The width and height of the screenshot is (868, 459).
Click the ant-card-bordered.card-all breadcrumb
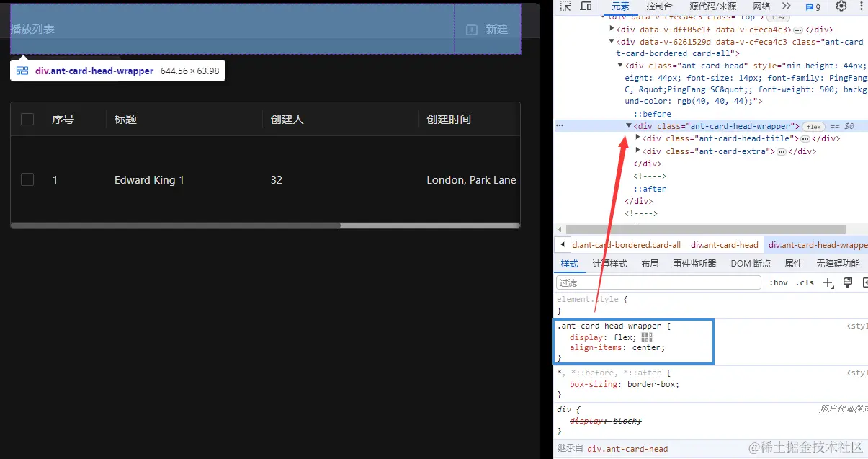pyautogui.click(x=626, y=245)
